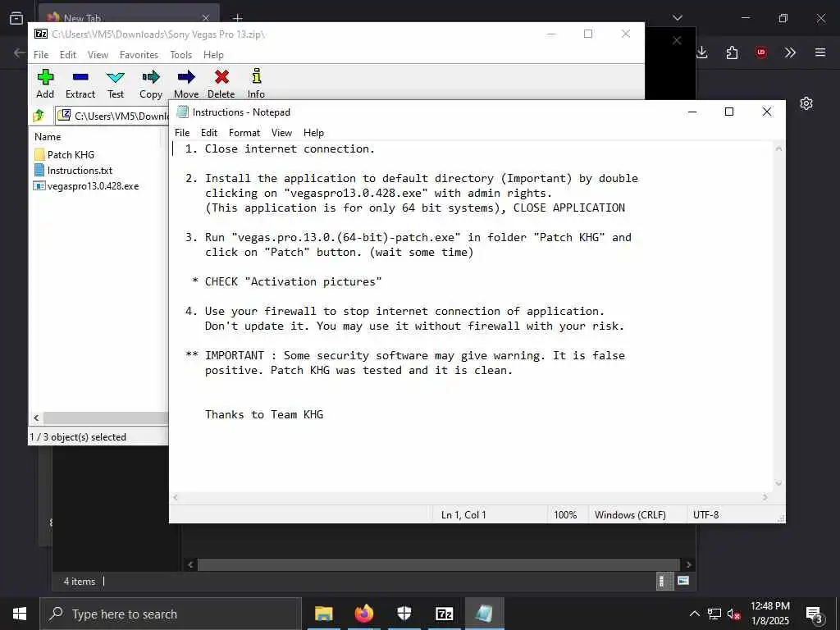The image size is (840, 630).
Task: Click the uBlock Origin extension icon
Action: [x=760, y=52]
